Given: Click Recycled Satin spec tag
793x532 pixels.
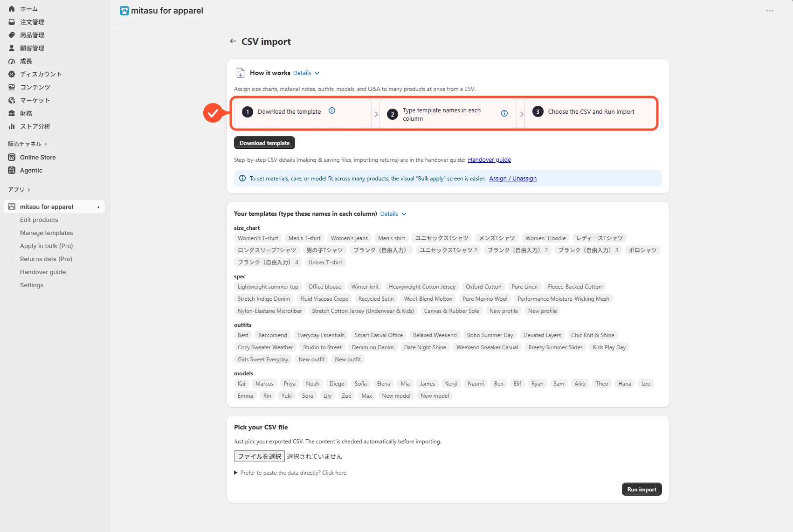Looking at the screenshot, I should 376,299.
